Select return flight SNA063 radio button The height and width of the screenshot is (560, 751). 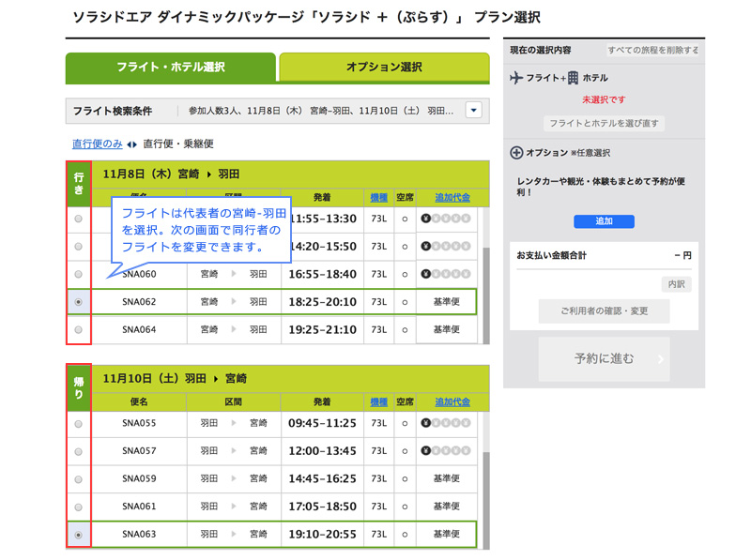click(x=79, y=535)
